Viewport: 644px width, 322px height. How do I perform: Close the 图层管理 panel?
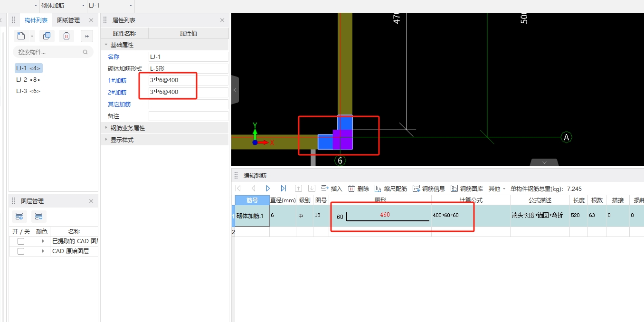coord(91,201)
